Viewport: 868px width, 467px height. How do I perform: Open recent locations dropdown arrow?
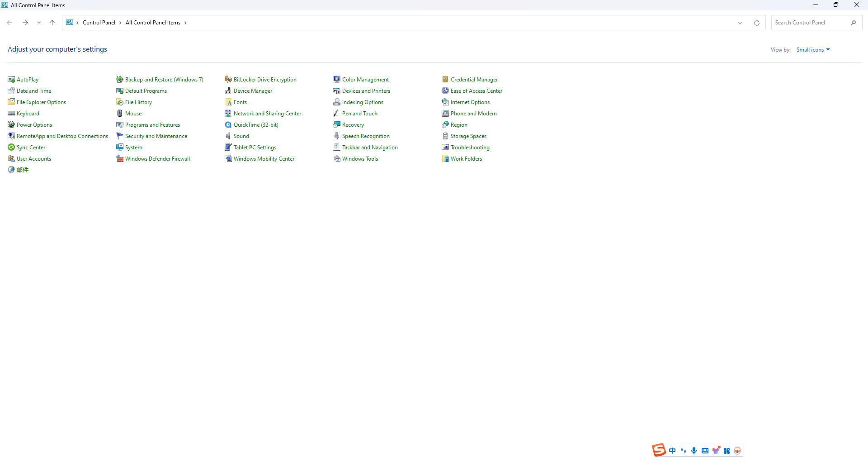(x=39, y=23)
